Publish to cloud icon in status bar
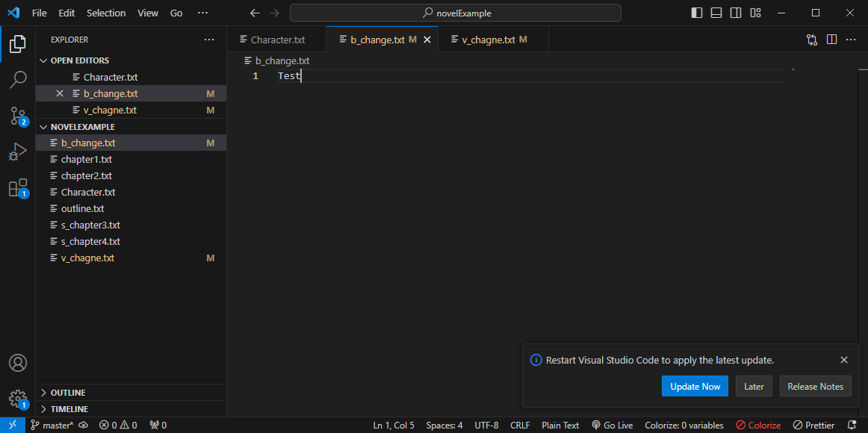This screenshot has width=868, height=433. (84, 426)
